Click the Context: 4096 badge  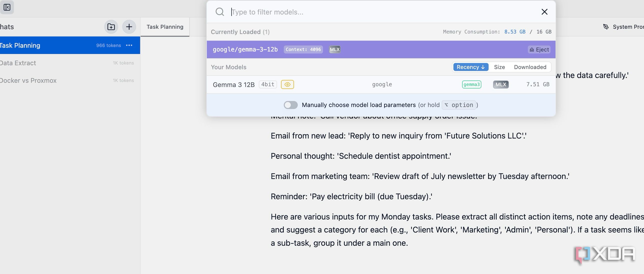click(x=303, y=49)
